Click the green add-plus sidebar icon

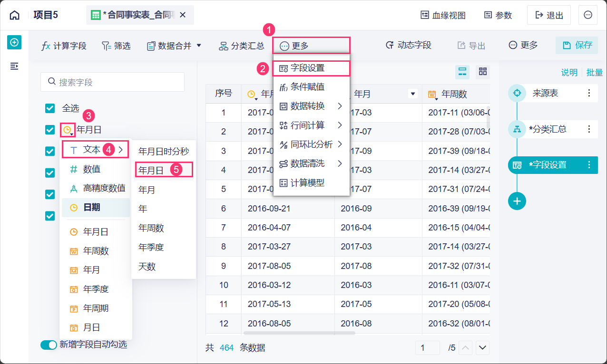(x=14, y=42)
